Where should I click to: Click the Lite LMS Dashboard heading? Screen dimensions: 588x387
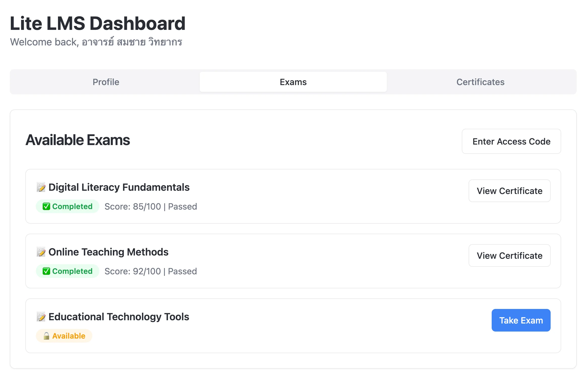click(x=98, y=23)
